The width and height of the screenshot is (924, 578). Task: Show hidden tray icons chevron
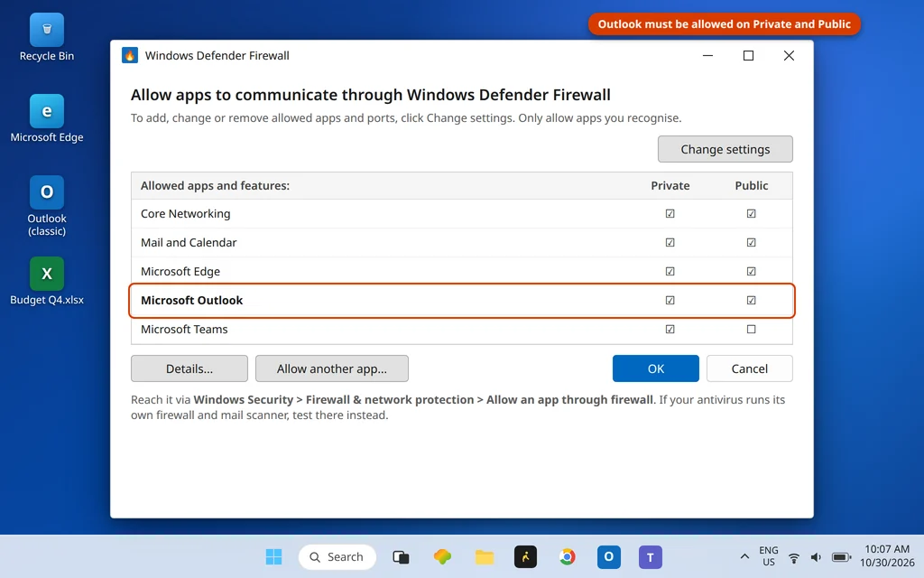[744, 556]
